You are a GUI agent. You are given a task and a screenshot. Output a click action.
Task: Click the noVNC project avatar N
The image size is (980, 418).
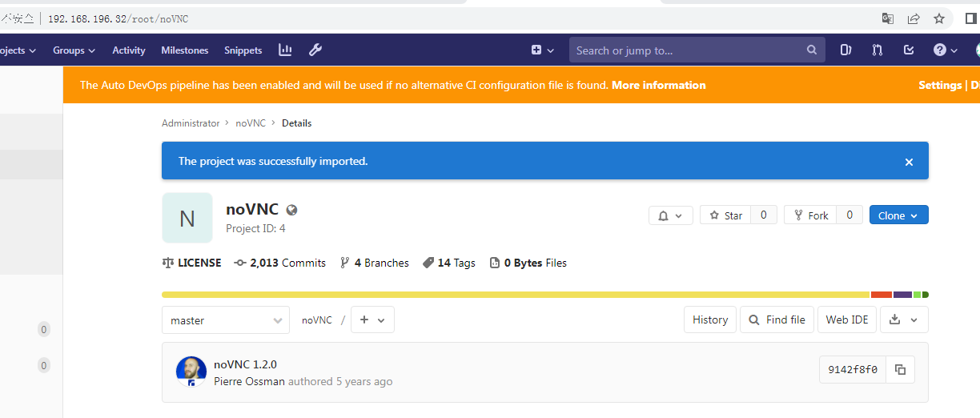187,218
